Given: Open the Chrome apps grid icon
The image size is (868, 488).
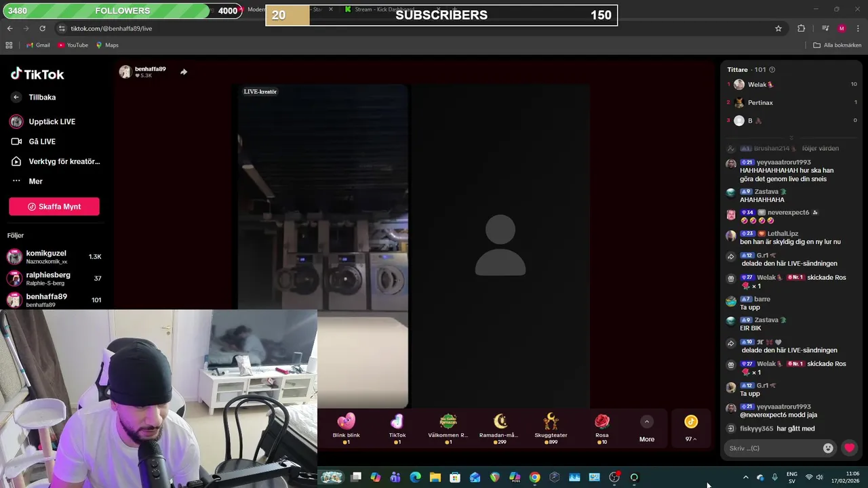Looking at the screenshot, I should (9, 45).
